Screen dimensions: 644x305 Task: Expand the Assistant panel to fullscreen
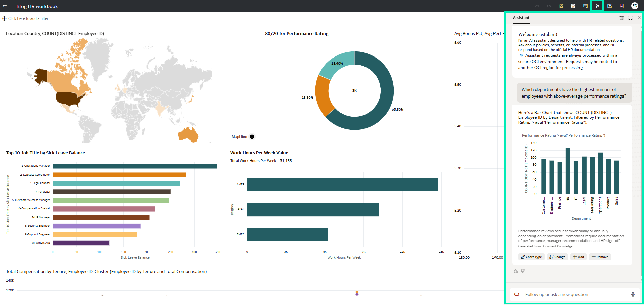pyautogui.click(x=630, y=18)
